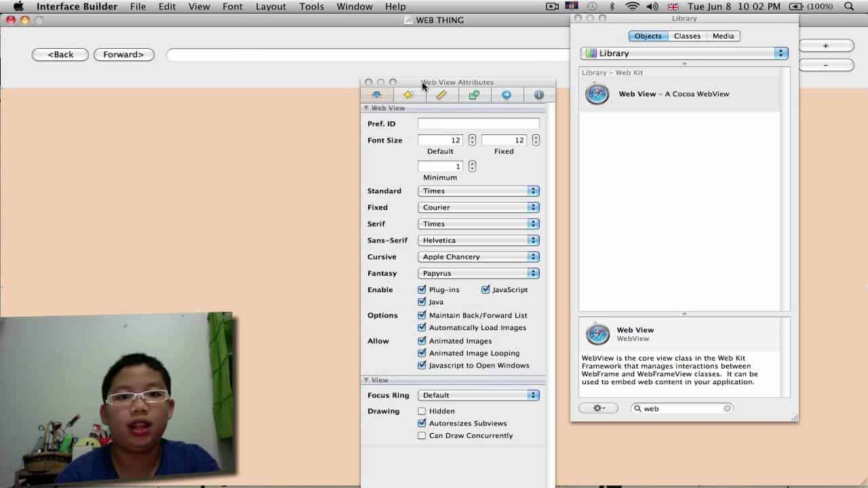This screenshot has height=488, width=868.
Task: Open the Standard font dropdown
Action: click(x=479, y=191)
